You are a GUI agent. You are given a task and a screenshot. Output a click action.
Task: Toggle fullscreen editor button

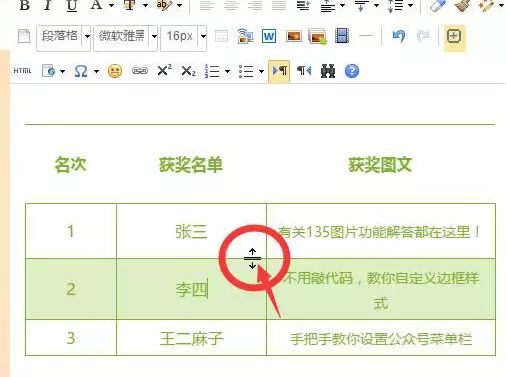pos(454,36)
